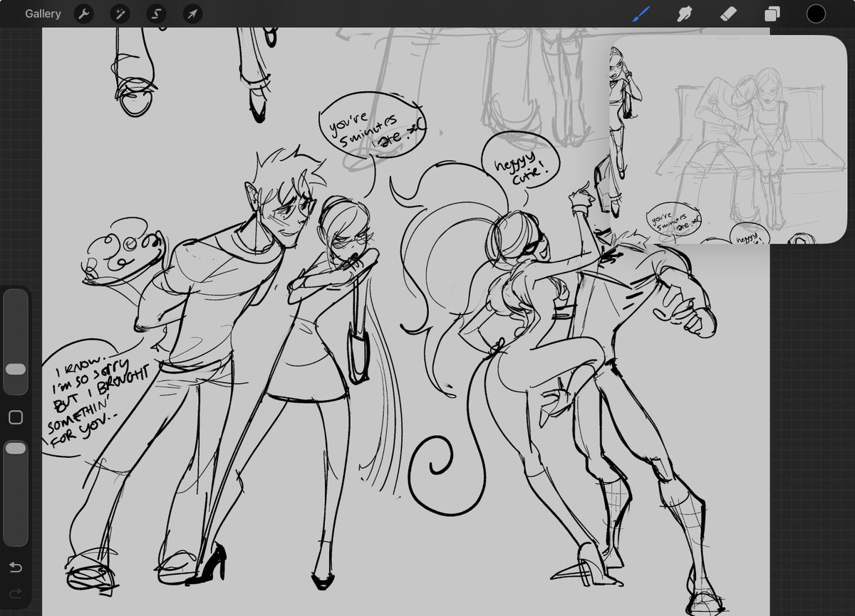
Task: Select the Smudge tool
Action: tap(685, 14)
